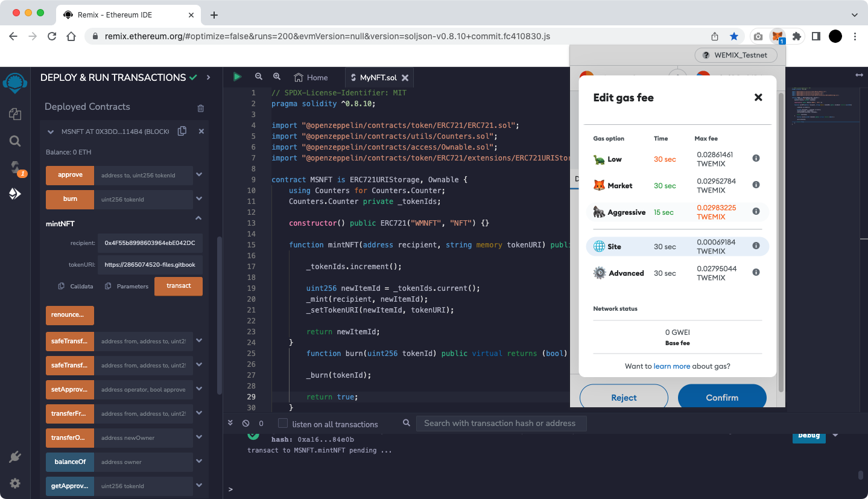Expand the transferFrom function parameters
868x499 pixels.
(x=199, y=413)
